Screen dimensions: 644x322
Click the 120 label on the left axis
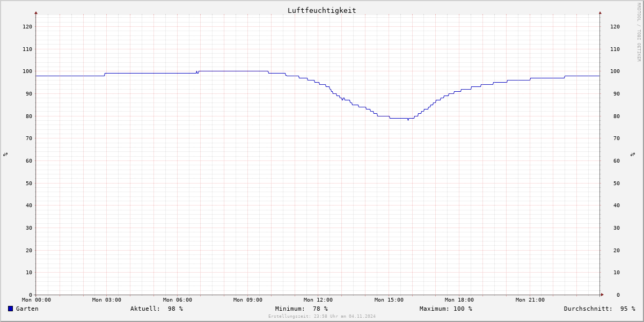click(x=27, y=26)
